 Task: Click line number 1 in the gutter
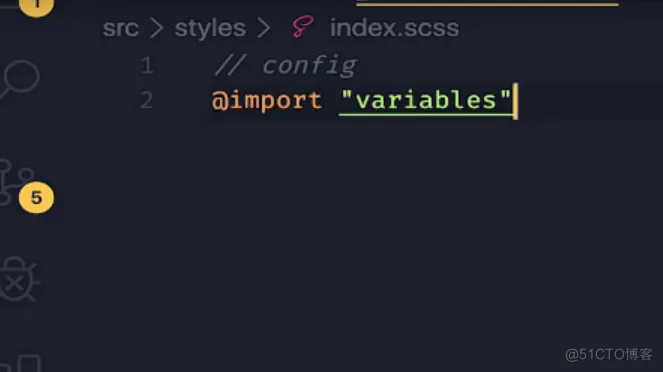(x=147, y=66)
